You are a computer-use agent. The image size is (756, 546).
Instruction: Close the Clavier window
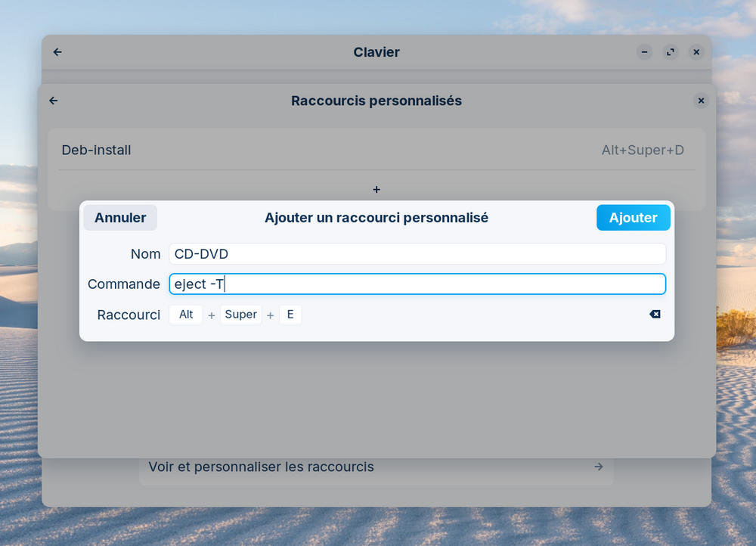tap(697, 52)
